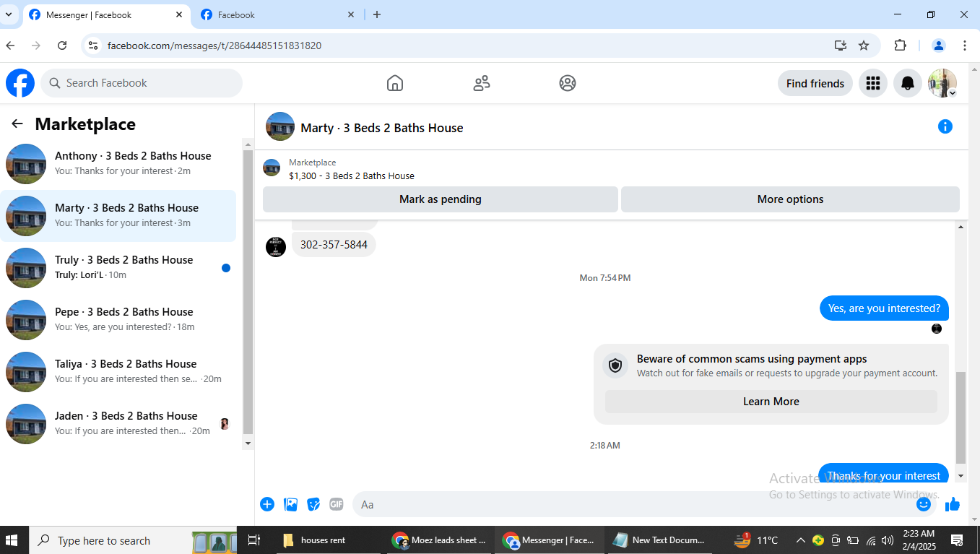Open more actions plus icon in composer
Image resolution: width=980 pixels, height=554 pixels.
coord(267,504)
